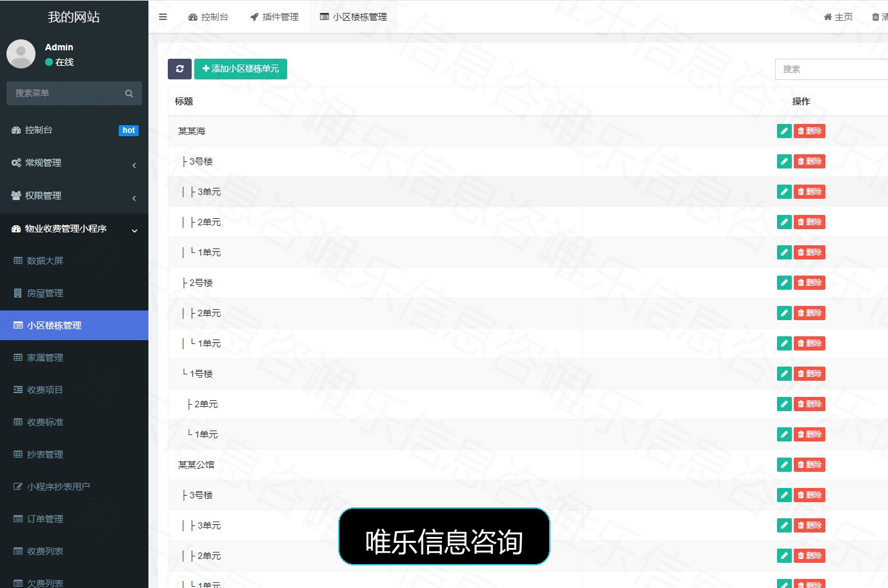This screenshot has width=888, height=588.
Task: Click the 订单管理 icon in sidebar
Action: (x=18, y=519)
